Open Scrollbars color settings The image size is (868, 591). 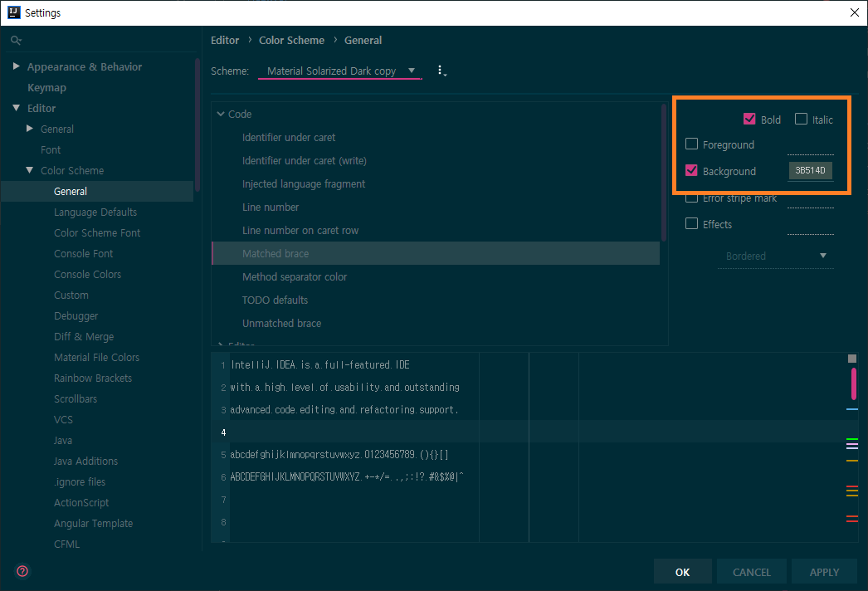pyautogui.click(x=76, y=398)
